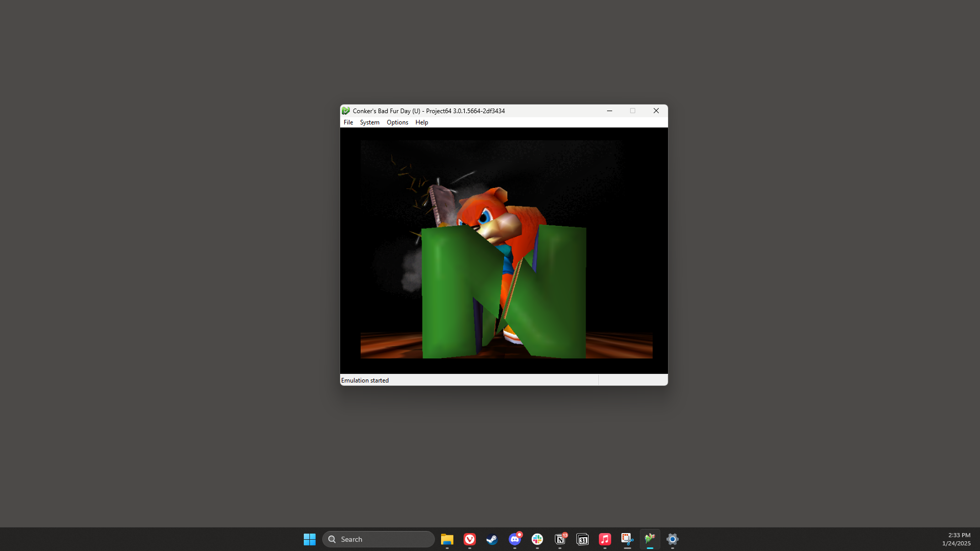Switch to Project64 taskbar icon
Image resolution: width=980 pixels, height=551 pixels.
pos(650,539)
